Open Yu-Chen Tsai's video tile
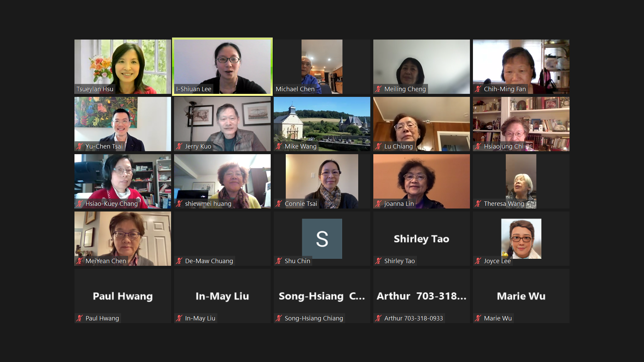The height and width of the screenshot is (362, 644). (123, 124)
